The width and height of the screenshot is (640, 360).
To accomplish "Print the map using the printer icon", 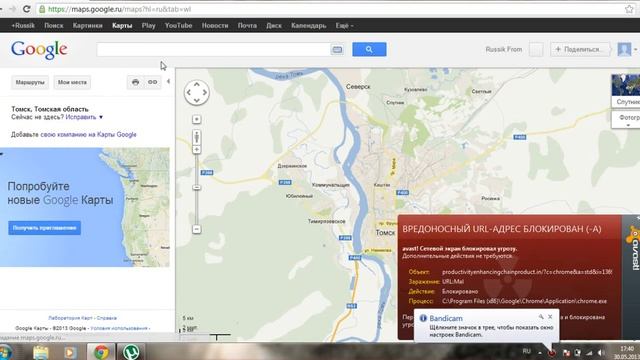I will [x=136, y=82].
